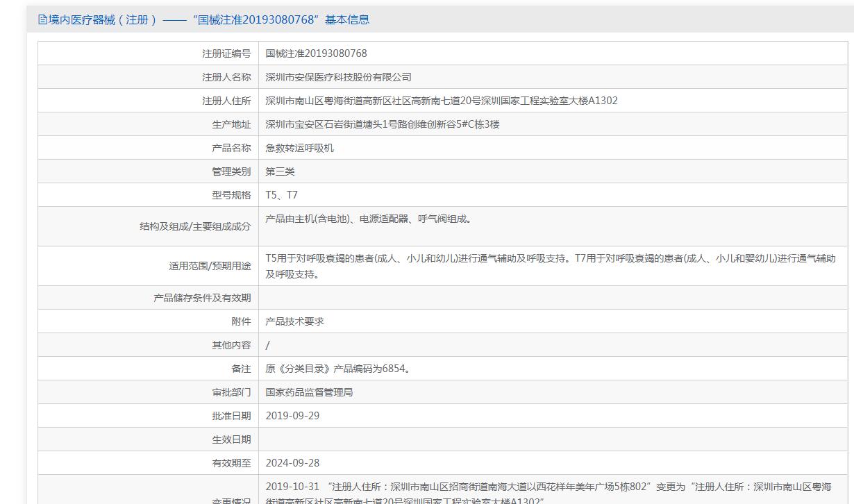Click the 产品储存条件及有效期 label
This screenshot has width=854, height=504.
[x=202, y=298]
